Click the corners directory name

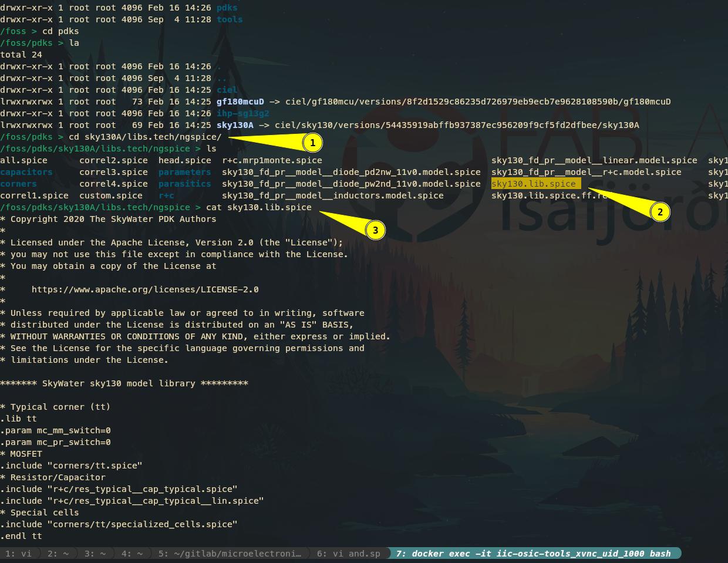(x=18, y=184)
